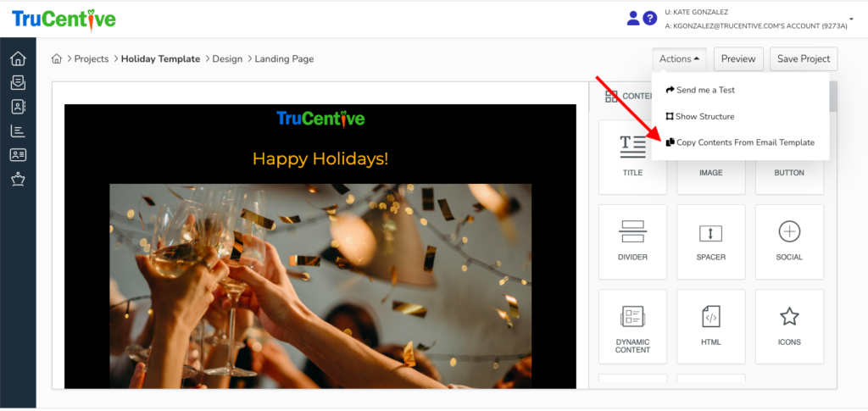
Task: Open the Home icon in the left sidebar
Action: tap(18, 59)
